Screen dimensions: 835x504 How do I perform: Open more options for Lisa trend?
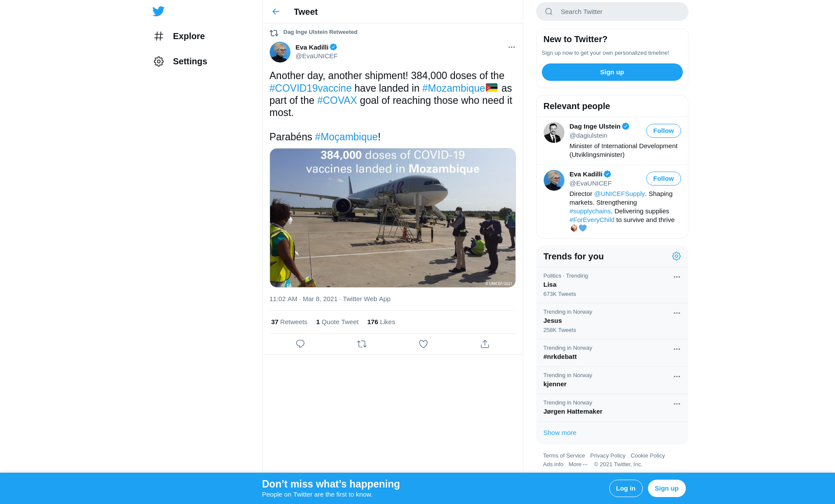click(676, 277)
